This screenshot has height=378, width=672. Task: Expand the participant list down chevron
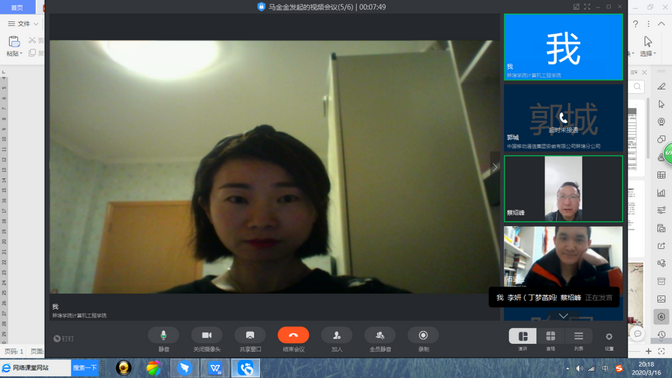tap(563, 316)
